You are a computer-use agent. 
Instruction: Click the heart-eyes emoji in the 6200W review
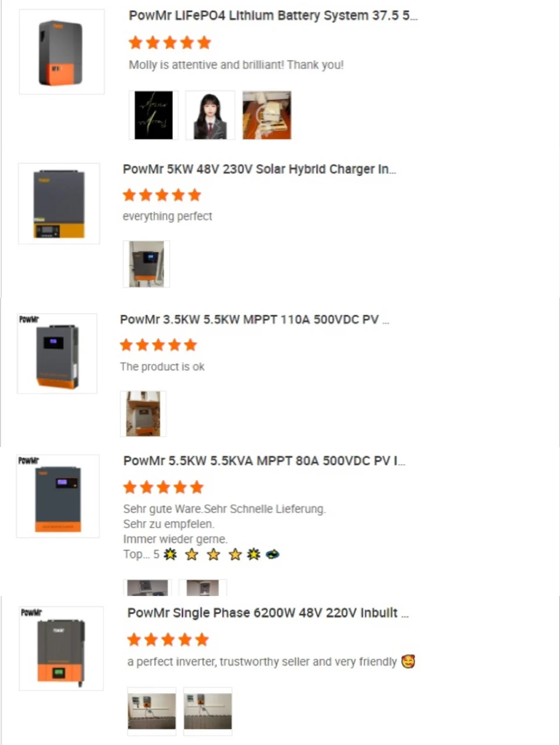(408, 662)
